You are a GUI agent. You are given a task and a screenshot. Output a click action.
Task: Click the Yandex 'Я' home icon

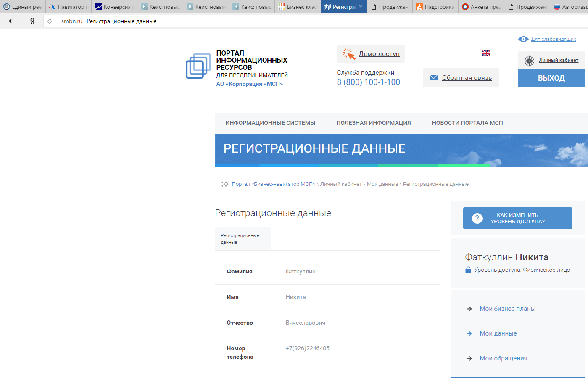pyautogui.click(x=32, y=21)
